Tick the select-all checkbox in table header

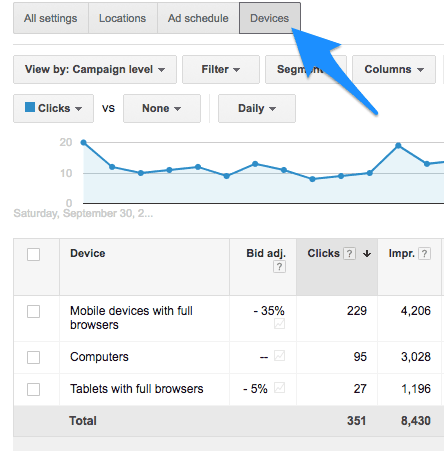[33, 254]
